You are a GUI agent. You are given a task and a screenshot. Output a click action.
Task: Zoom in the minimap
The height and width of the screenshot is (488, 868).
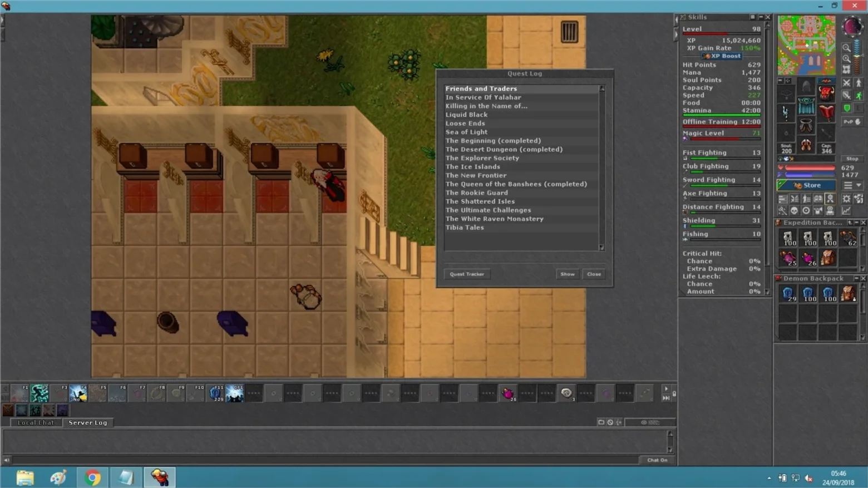(846, 58)
